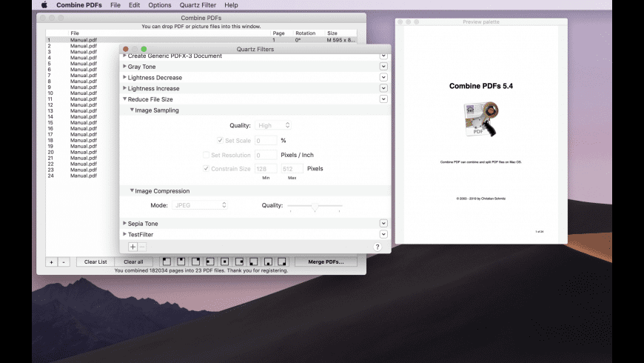Select middle-right page number position icon

tap(239, 262)
